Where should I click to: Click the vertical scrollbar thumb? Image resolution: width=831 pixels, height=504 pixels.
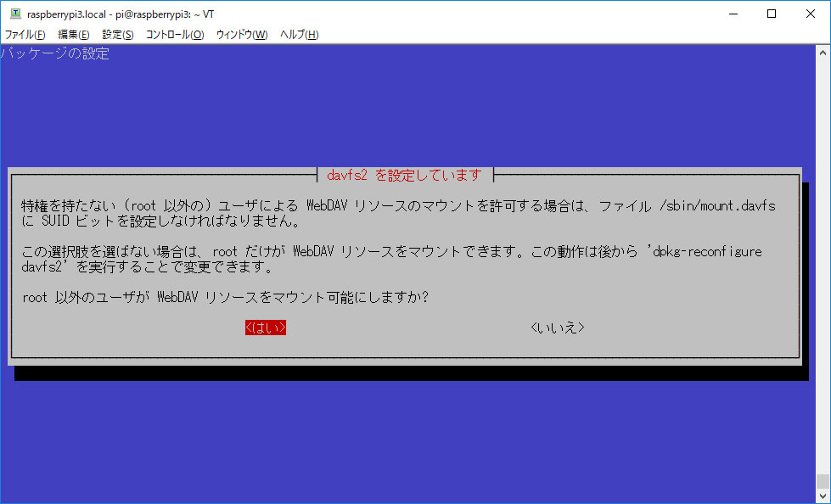823,481
